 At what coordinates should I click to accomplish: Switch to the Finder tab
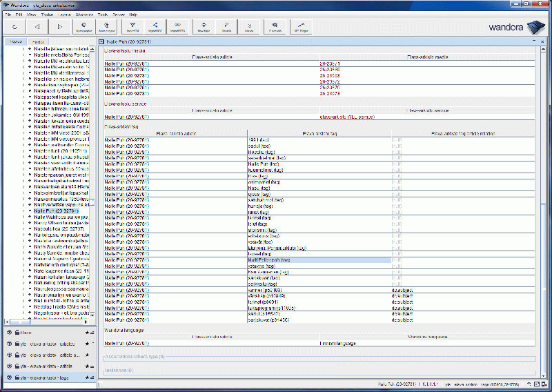(x=37, y=42)
